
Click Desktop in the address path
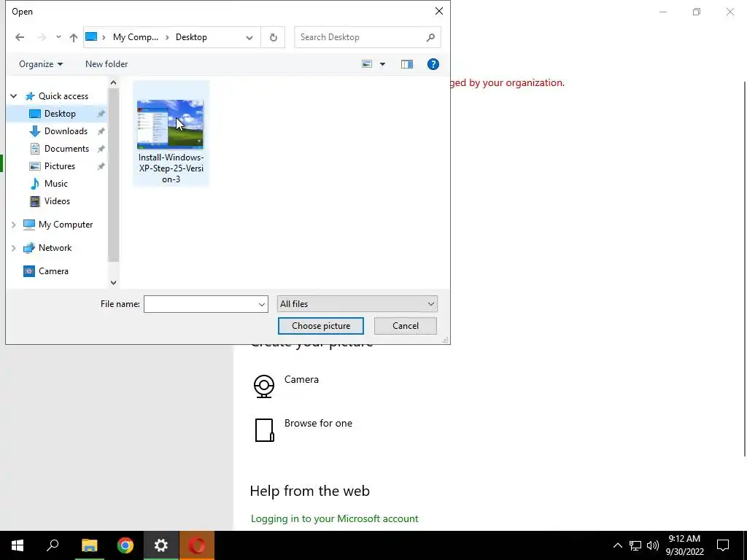191,37
